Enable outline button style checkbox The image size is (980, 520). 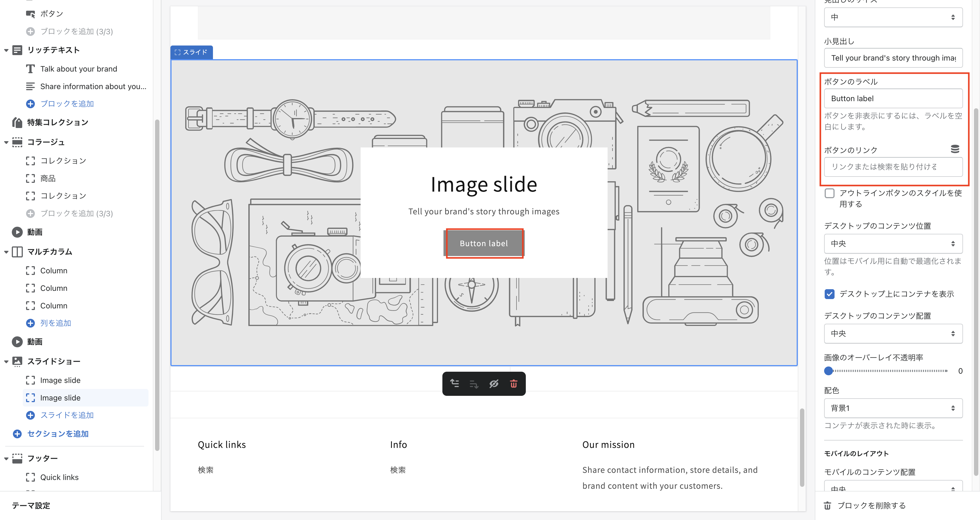pyautogui.click(x=830, y=193)
